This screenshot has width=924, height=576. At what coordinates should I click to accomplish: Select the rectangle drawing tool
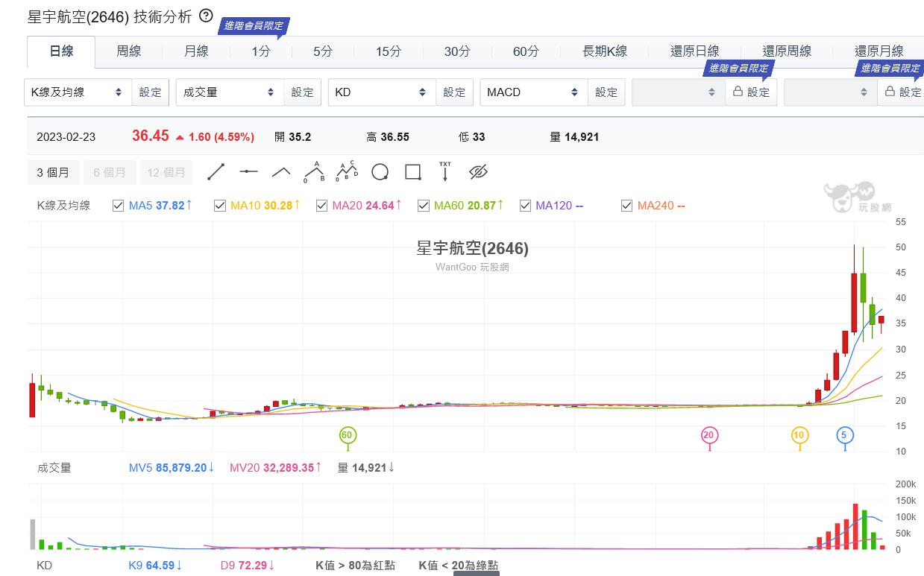coord(412,172)
